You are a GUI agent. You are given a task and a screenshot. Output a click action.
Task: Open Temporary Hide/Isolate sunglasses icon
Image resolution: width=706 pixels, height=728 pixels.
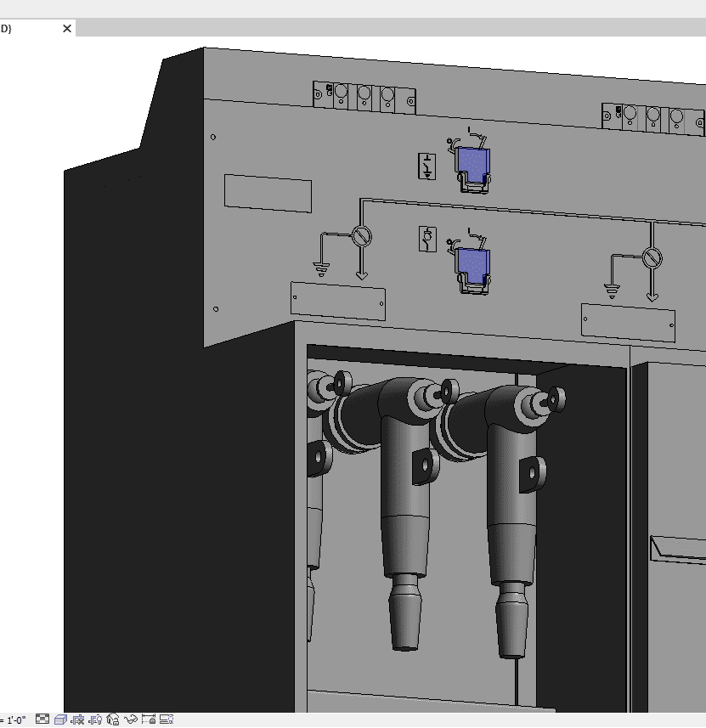(x=131, y=720)
